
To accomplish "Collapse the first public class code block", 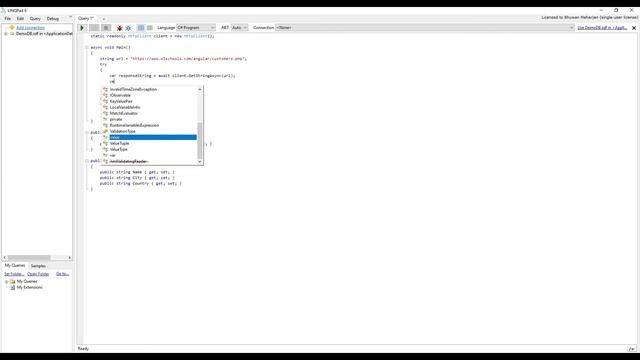I will point(87,132).
